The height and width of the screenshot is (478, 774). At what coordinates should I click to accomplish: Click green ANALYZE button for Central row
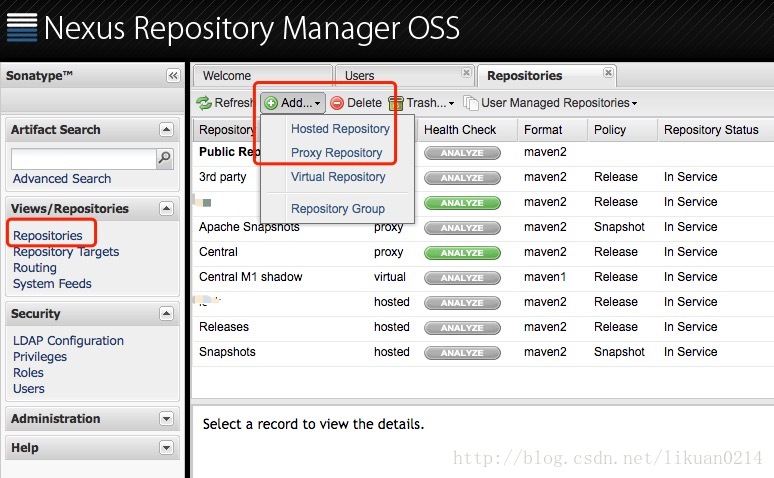click(462, 253)
